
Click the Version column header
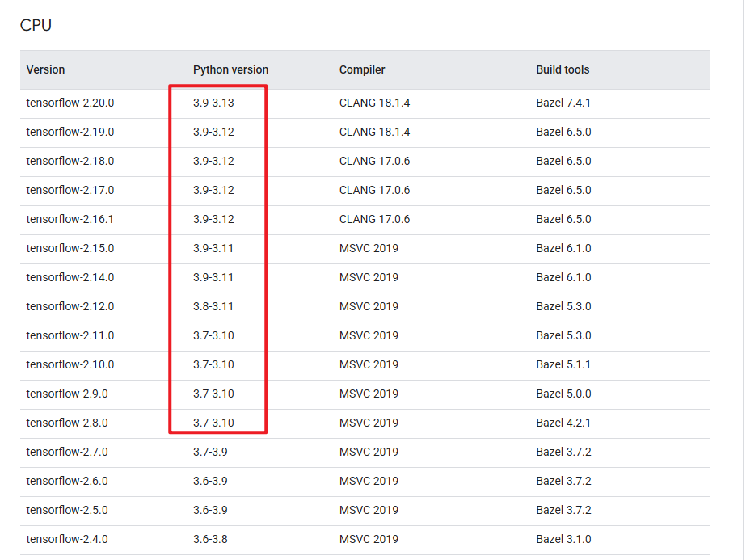coord(46,69)
